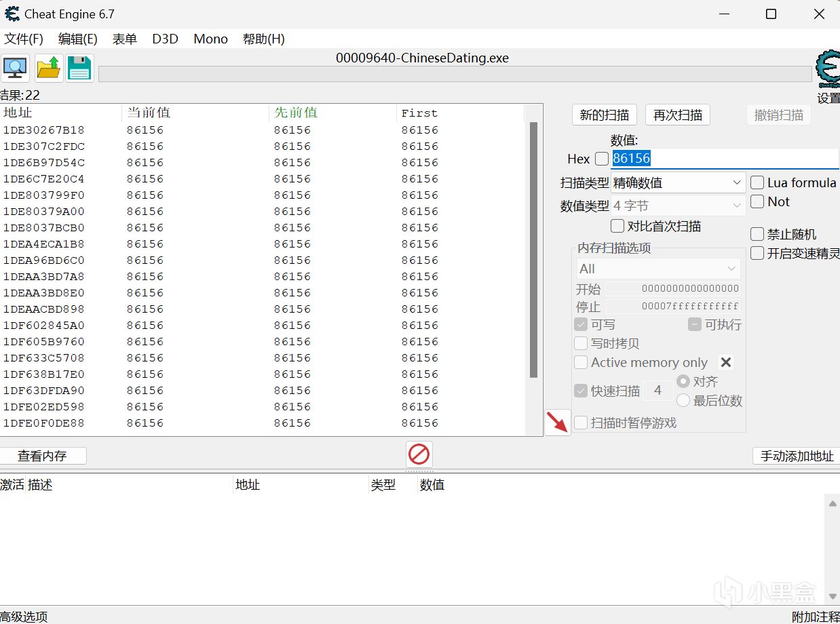This screenshot has width=840, height=624.
Task: Click the address table scrollbar down arrow
Action: coord(833,597)
